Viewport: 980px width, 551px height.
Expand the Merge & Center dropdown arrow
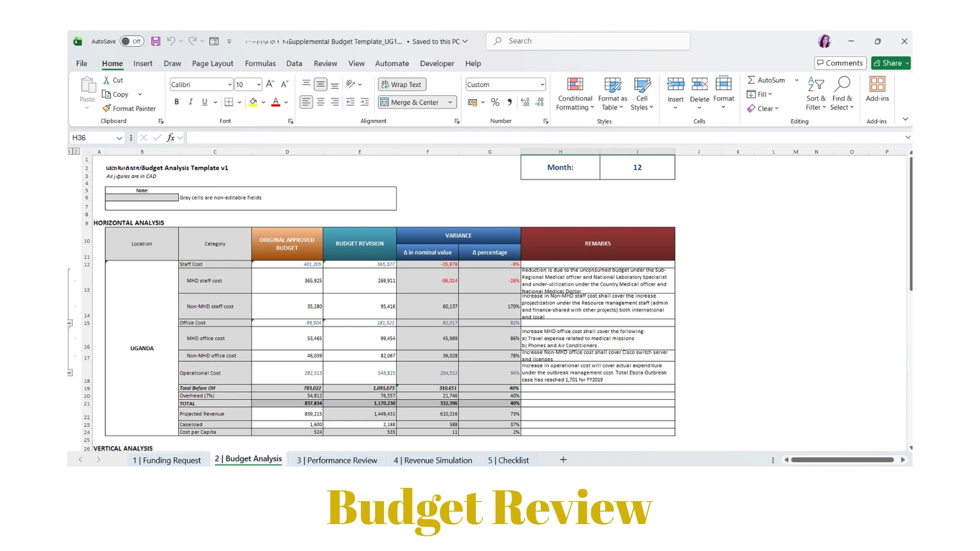(x=450, y=102)
